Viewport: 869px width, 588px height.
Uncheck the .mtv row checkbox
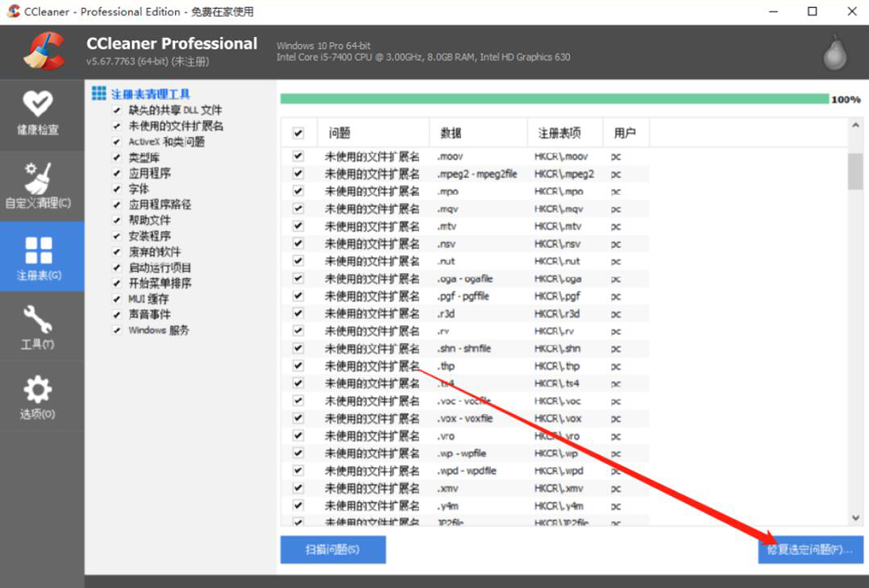pyautogui.click(x=298, y=226)
